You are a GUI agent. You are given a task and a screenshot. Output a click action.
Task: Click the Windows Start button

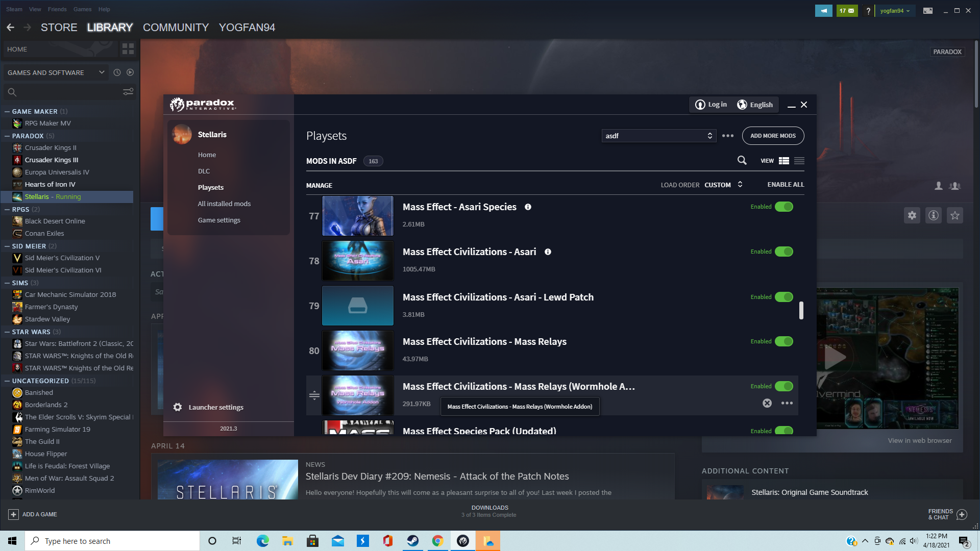click(12, 541)
